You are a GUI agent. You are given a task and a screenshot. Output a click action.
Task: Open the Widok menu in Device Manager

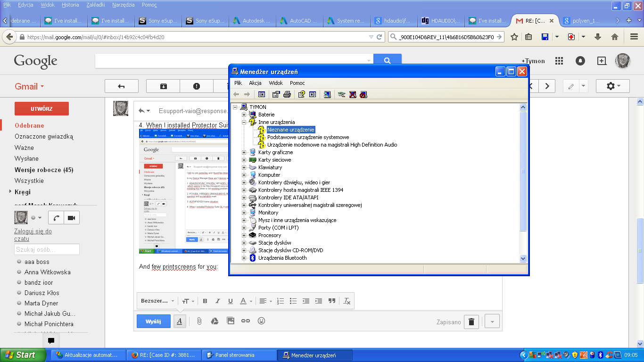tap(276, 83)
